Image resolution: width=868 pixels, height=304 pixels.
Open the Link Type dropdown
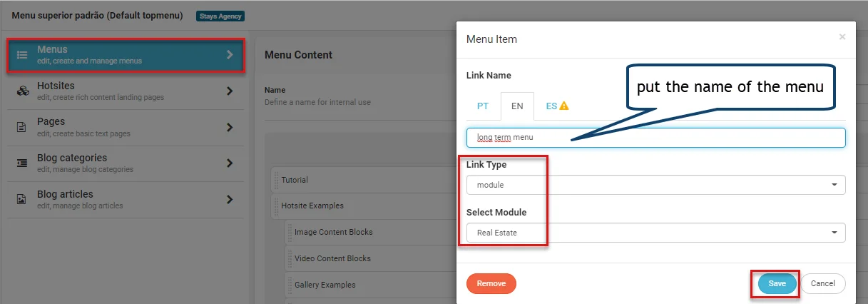click(655, 185)
